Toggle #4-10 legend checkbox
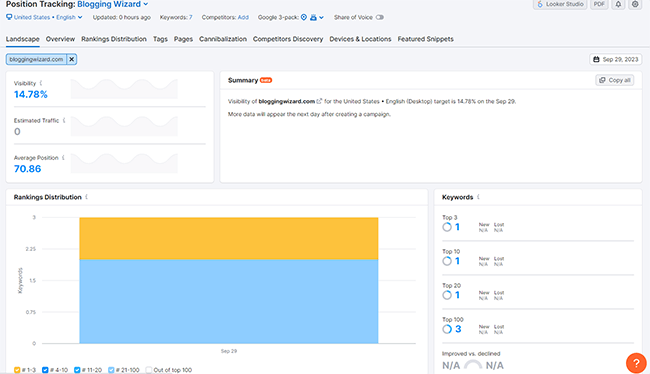The height and width of the screenshot is (374, 650). pos(45,370)
